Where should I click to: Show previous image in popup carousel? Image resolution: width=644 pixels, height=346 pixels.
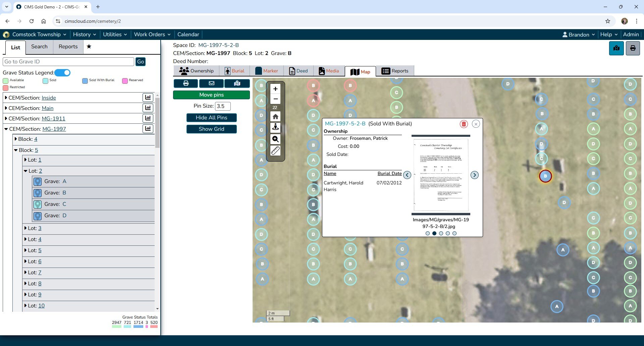click(407, 175)
